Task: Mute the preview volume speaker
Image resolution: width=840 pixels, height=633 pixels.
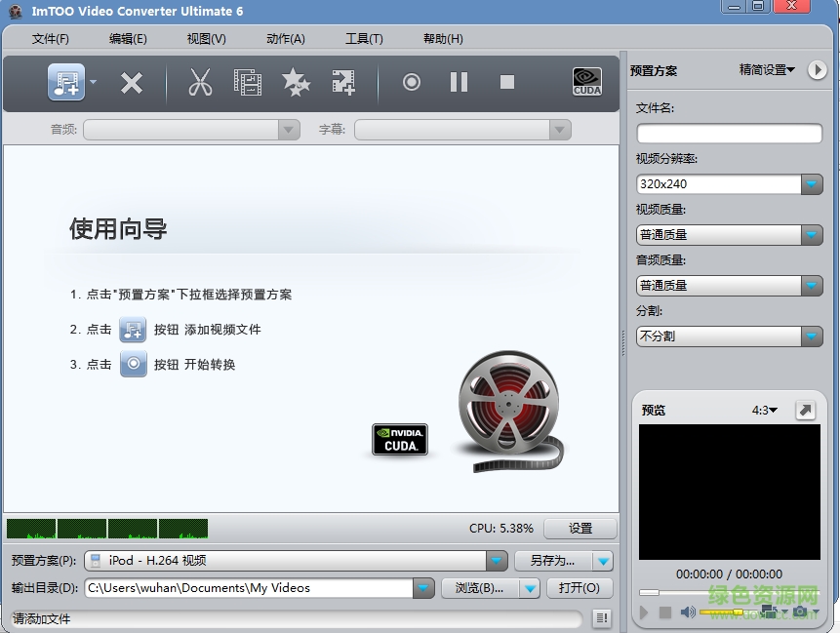Action: pos(688,612)
